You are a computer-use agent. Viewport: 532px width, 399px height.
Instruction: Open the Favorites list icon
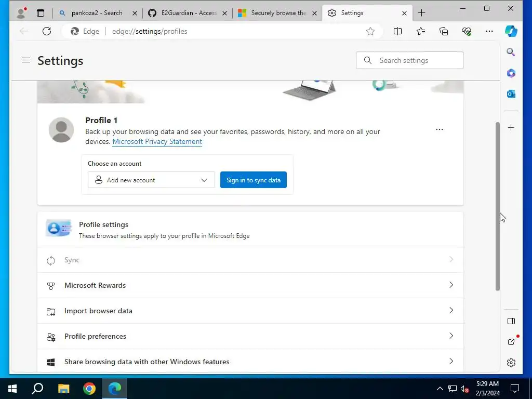pyautogui.click(x=420, y=31)
